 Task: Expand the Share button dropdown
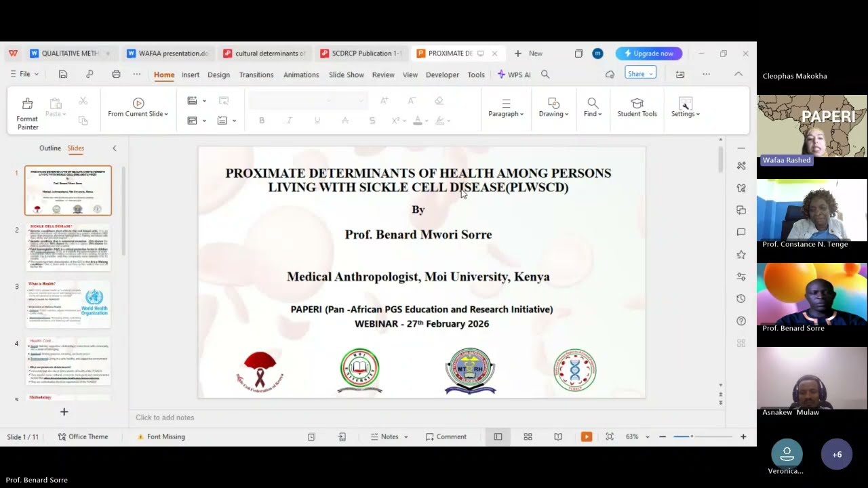click(x=651, y=74)
